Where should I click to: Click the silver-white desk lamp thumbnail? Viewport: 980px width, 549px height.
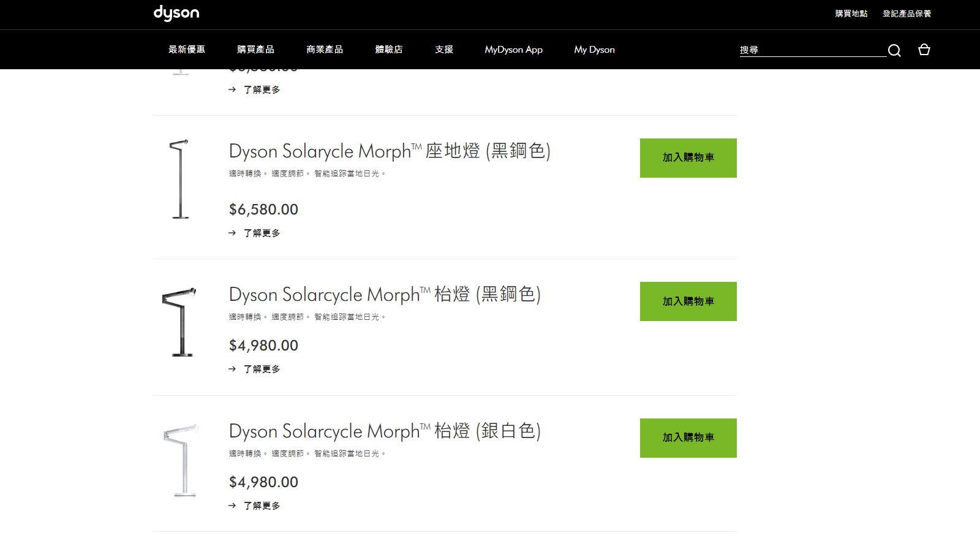click(x=181, y=460)
